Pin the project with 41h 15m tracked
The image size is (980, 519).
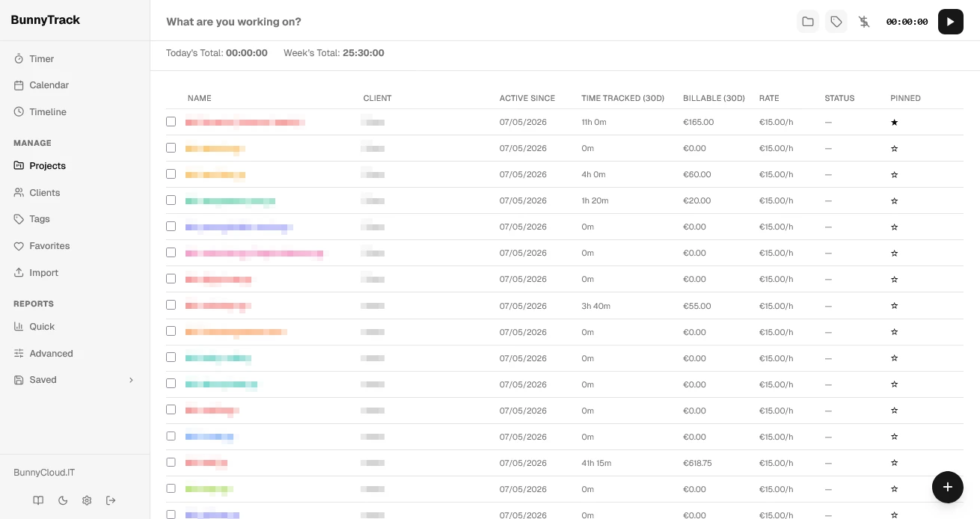pos(894,463)
